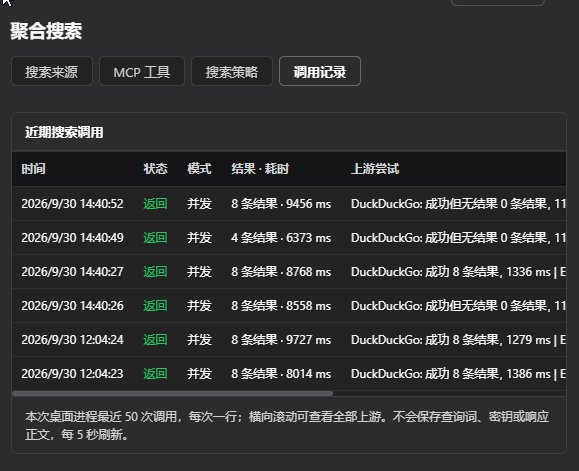Click the DuckDuckGo upstream cell in 14:40:49 row
This screenshot has width=579, height=471.
point(458,238)
